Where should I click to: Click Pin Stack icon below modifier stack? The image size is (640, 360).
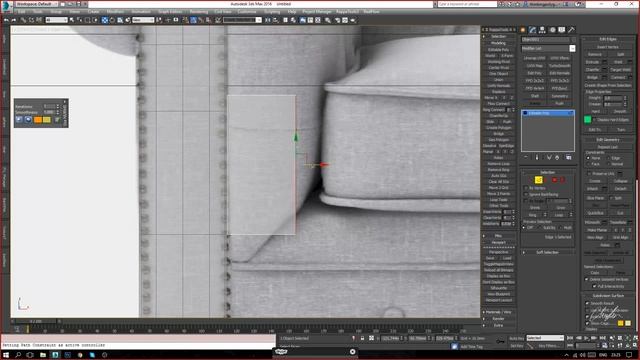[x=526, y=157]
